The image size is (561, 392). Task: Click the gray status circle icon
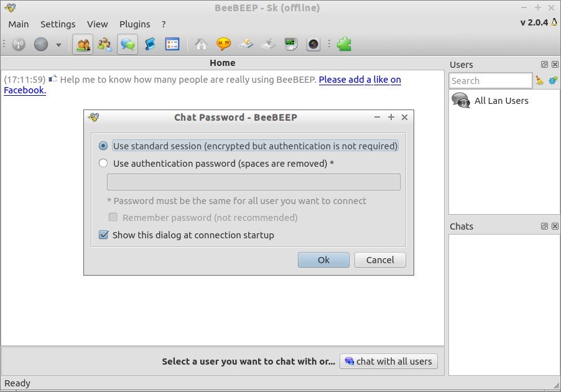41,44
